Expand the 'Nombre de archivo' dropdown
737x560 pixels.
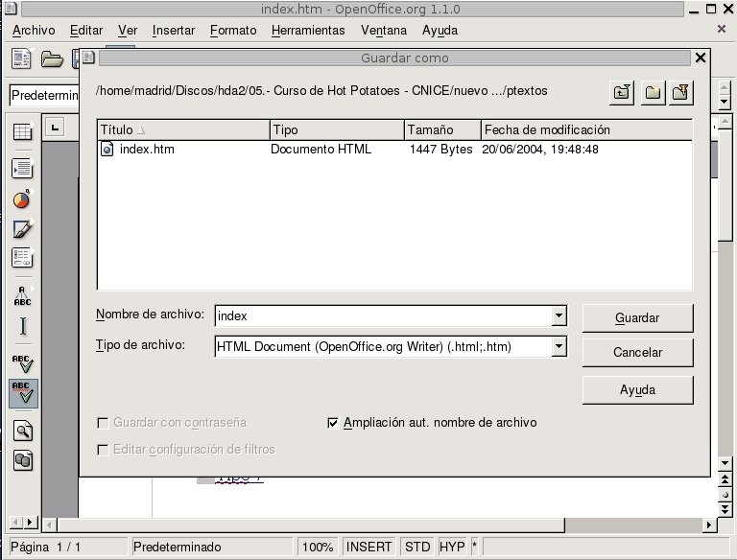(x=559, y=316)
